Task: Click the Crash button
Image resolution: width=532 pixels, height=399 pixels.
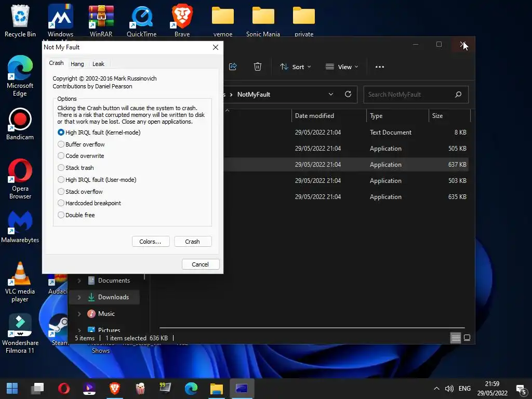Action: coord(193,242)
